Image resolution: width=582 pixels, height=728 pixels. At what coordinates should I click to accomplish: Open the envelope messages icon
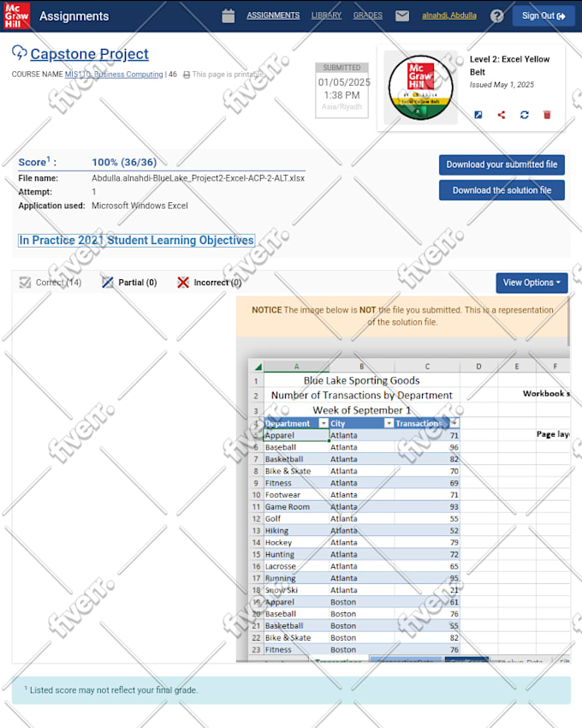(x=402, y=15)
